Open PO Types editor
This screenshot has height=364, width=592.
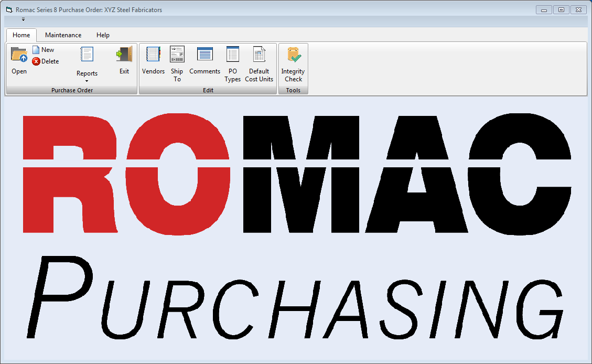click(x=232, y=55)
